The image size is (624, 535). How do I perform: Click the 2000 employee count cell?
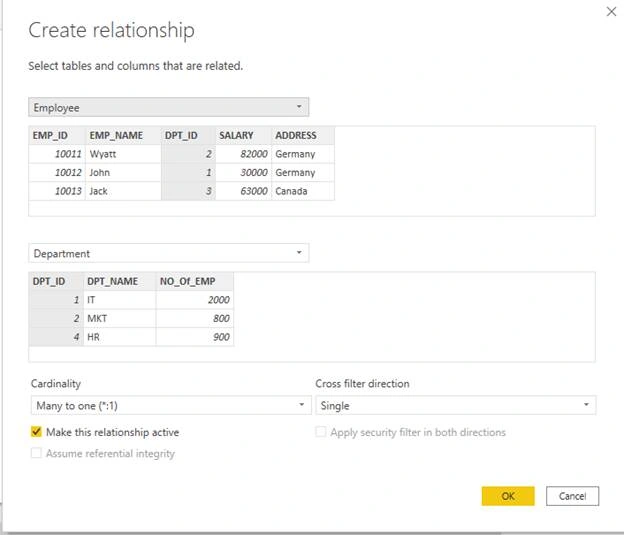click(x=195, y=300)
